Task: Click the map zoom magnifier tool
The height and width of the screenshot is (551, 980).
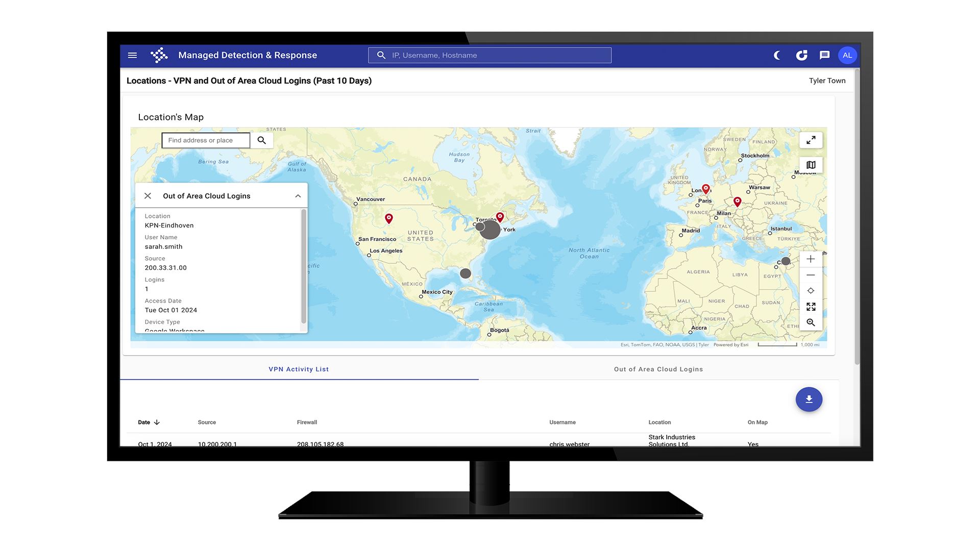Action: coord(811,322)
